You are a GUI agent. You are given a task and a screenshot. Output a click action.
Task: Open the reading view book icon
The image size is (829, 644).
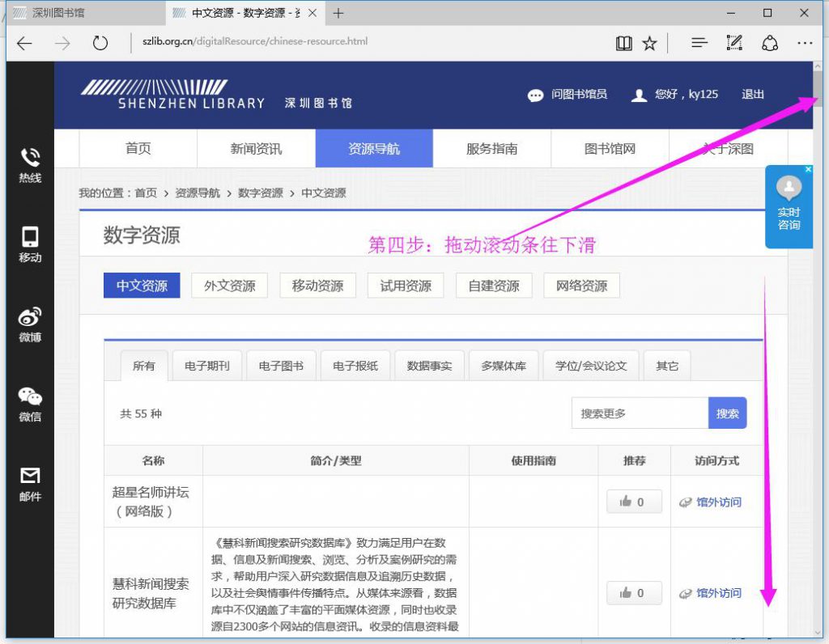pyautogui.click(x=623, y=43)
